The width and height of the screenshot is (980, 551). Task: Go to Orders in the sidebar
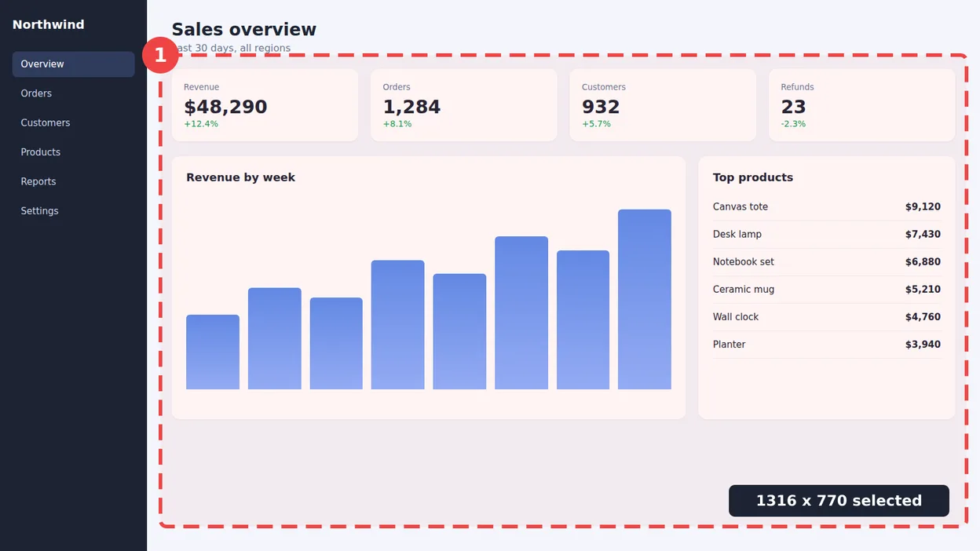coord(73,93)
